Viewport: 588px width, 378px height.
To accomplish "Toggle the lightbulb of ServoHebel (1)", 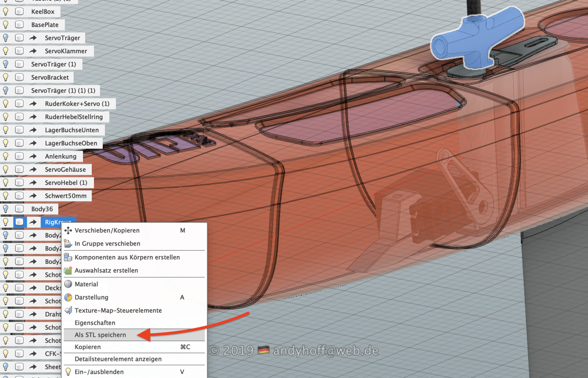I will (6, 183).
